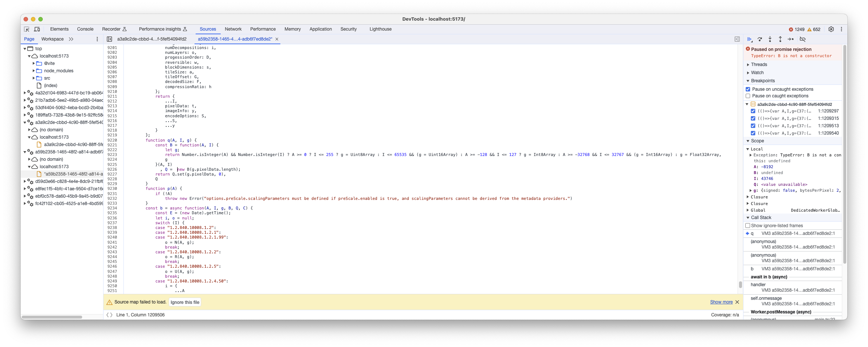The height and width of the screenshot is (347, 868).
Task: Click the Ignore this file button
Action: 185,302
